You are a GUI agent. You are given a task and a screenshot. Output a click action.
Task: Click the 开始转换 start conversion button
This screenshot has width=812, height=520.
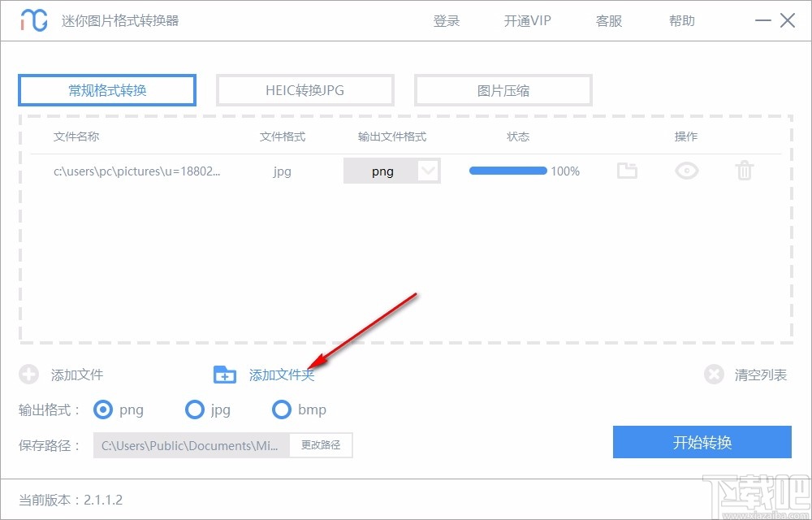(x=702, y=442)
